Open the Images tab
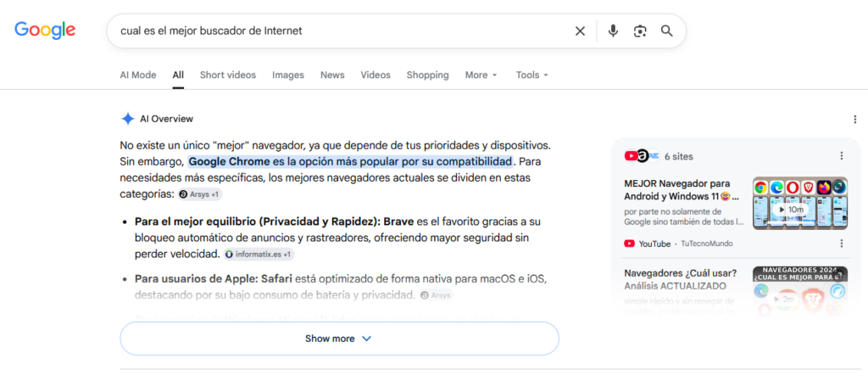The height and width of the screenshot is (387, 868). 288,75
